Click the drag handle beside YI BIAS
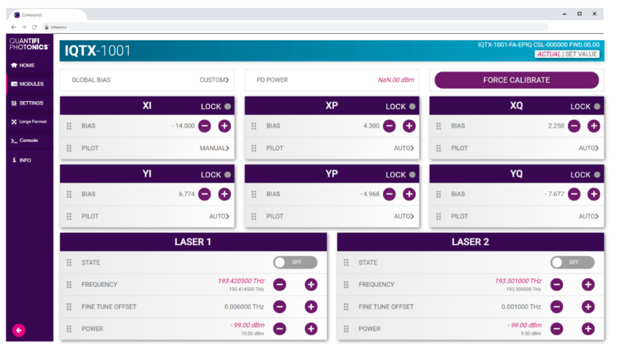Screen dimensions: 618x364 coord(69,194)
